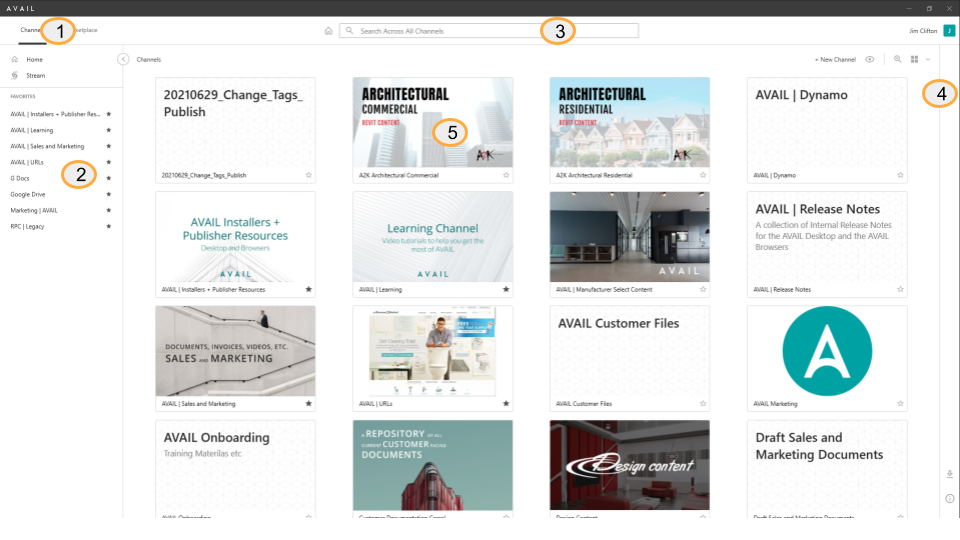
Task: Unfavorite AVAIL | Learning star in sidebar
Action: 108,130
